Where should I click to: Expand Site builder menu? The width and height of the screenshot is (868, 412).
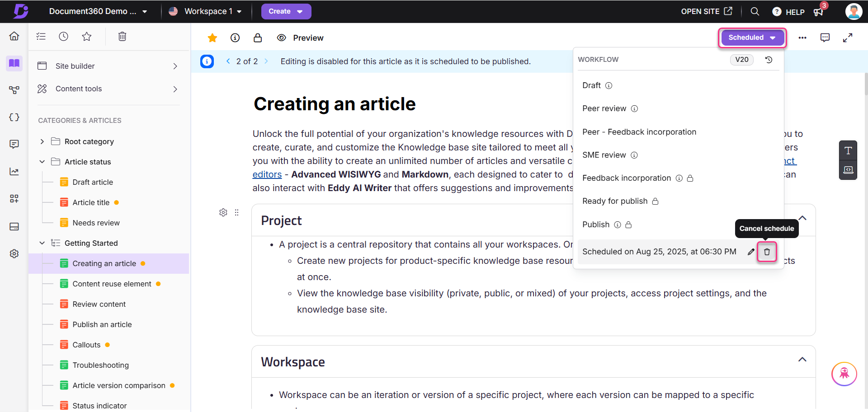[x=108, y=66]
